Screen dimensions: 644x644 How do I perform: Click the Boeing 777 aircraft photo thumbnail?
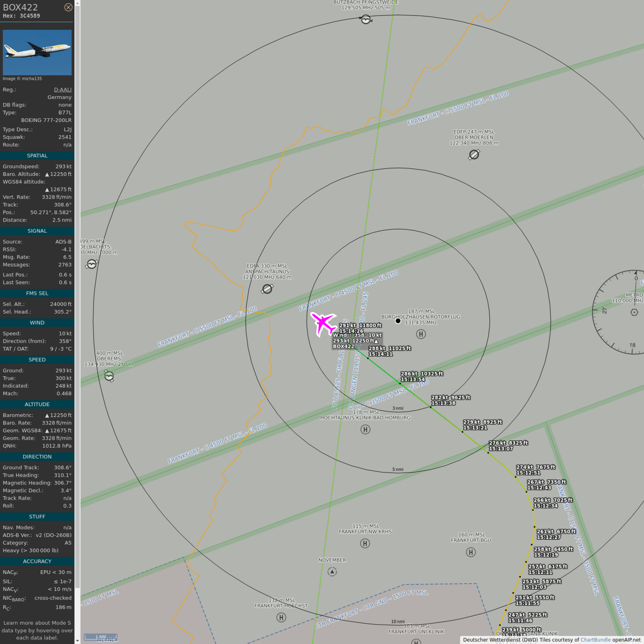37,52
